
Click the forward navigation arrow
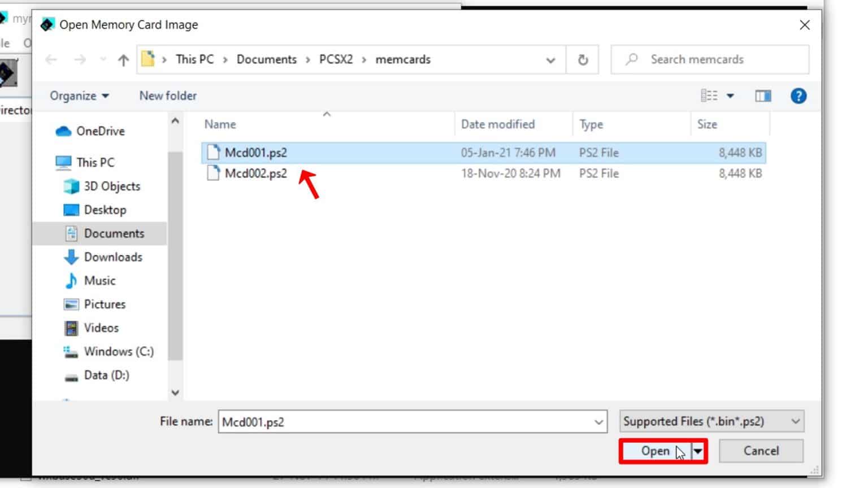pos(79,59)
